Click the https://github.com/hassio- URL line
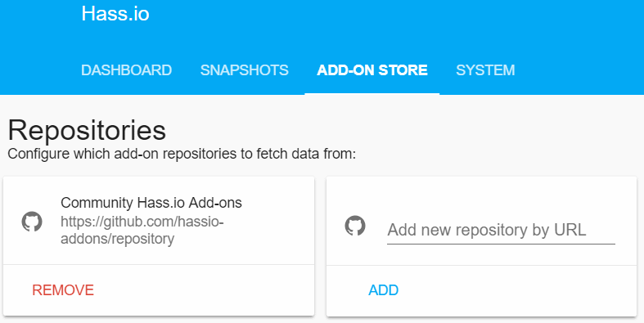 coord(142,222)
